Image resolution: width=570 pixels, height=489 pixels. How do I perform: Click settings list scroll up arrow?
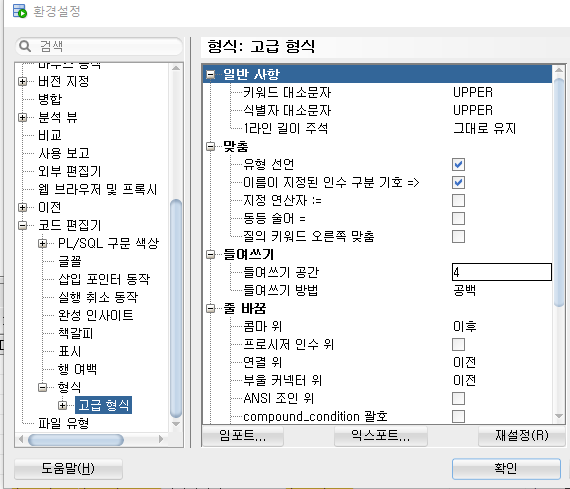click(x=559, y=70)
